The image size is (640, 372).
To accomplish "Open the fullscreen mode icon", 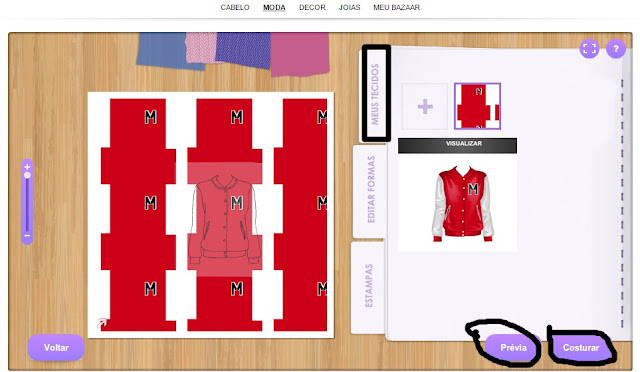I will 589,49.
